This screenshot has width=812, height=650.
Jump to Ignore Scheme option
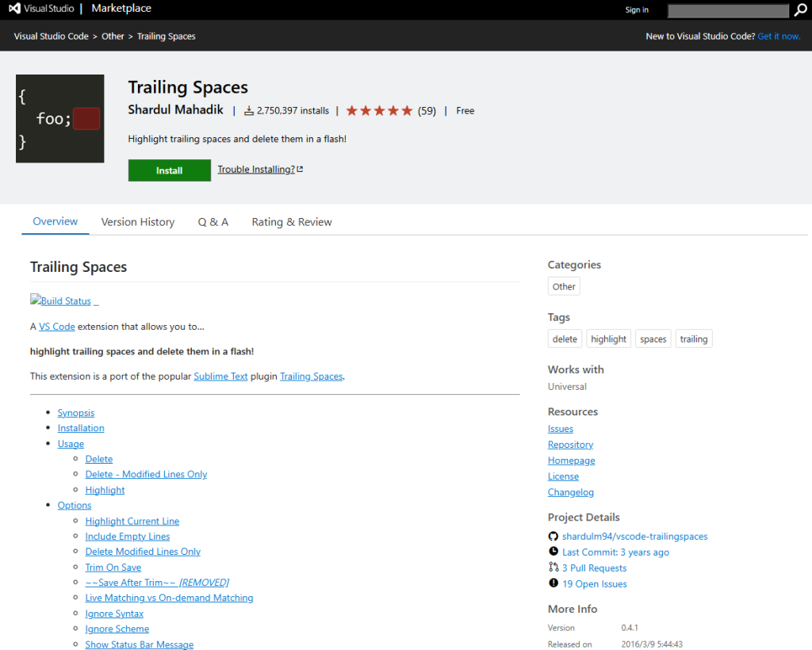pyautogui.click(x=117, y=629)
